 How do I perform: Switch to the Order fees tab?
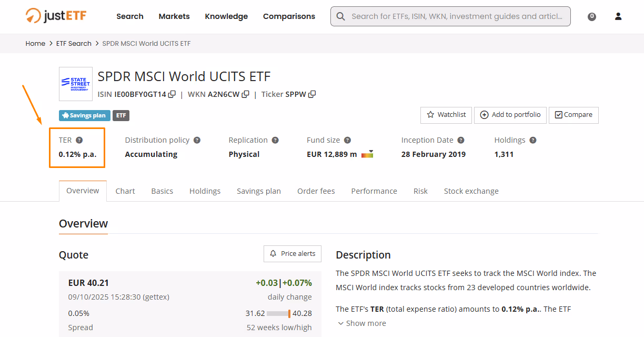(x=316, y=191)
